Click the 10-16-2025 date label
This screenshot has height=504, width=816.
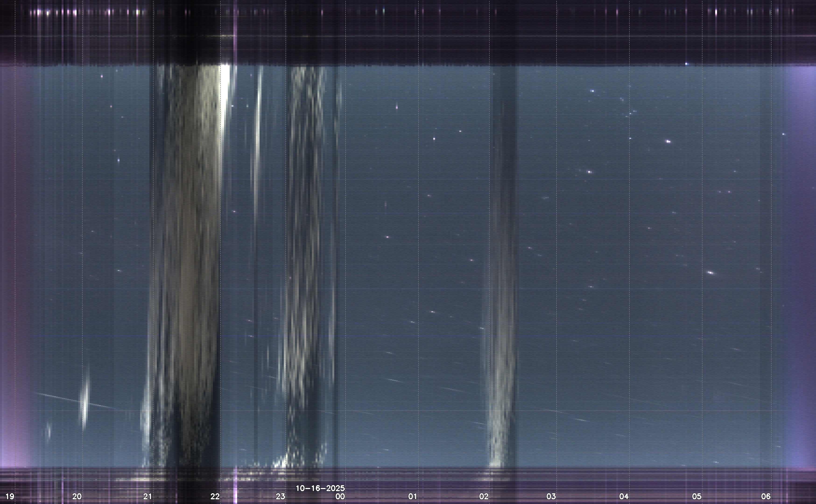(x=320, y=488)
